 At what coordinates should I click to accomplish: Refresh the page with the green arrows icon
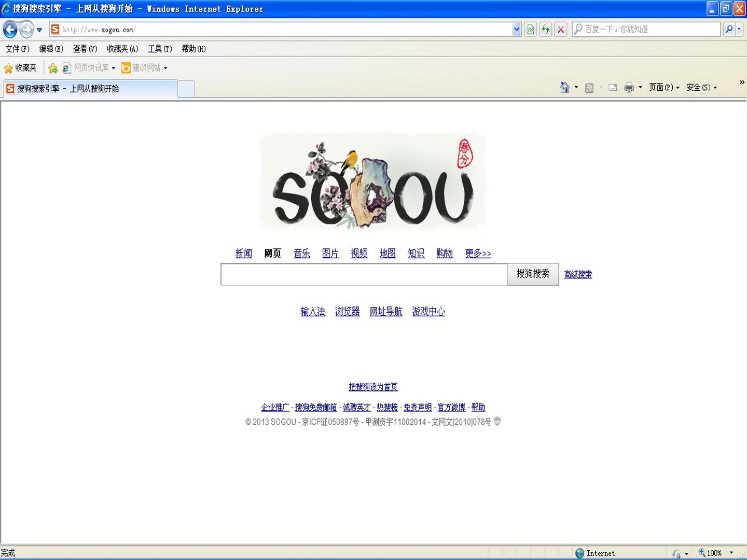(545, 30)
